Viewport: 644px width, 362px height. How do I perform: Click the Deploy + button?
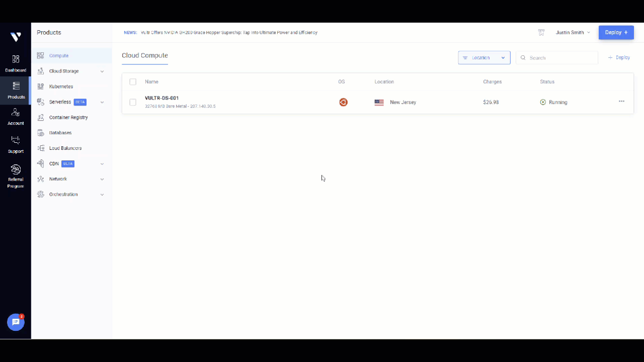tap(616, 32)
